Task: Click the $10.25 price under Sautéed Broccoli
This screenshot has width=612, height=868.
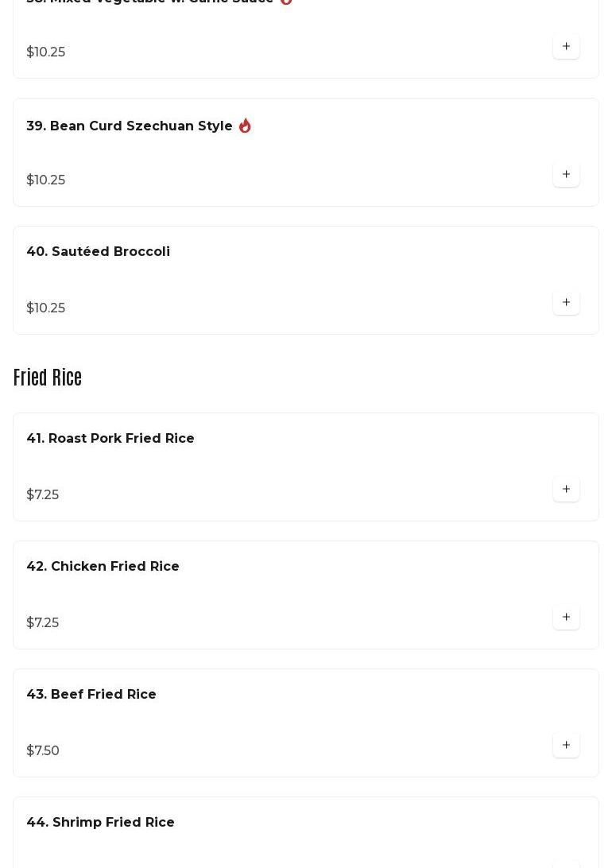Action: [46, 308]
